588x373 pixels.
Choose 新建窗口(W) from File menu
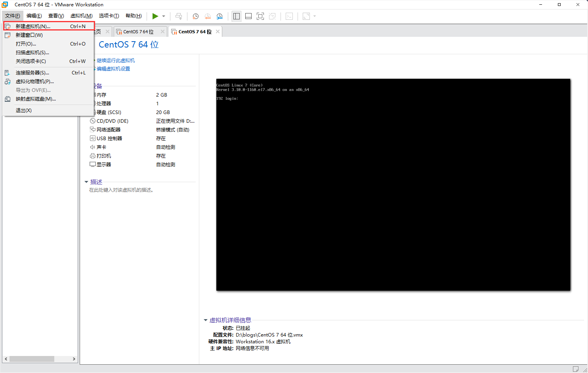49,35
